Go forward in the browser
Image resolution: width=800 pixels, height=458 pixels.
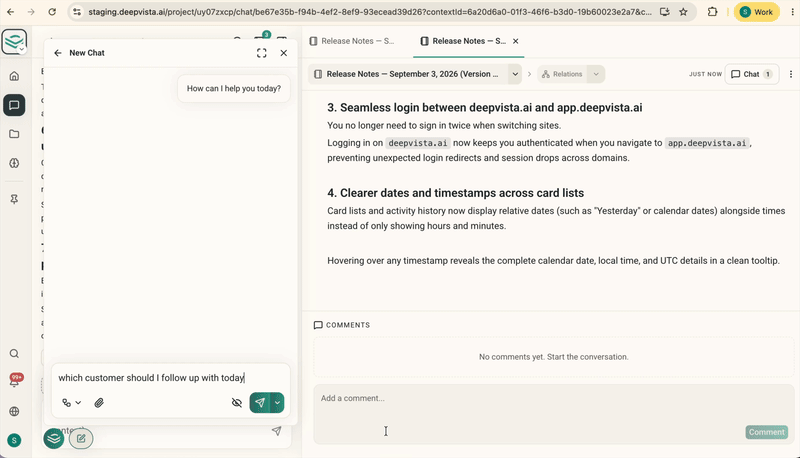(31, 12)
